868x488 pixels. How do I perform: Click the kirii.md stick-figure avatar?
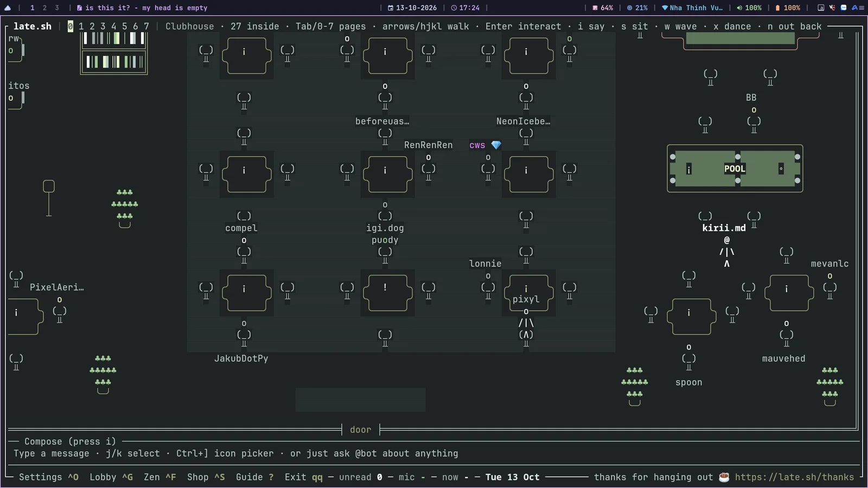[x=727, y=252]
